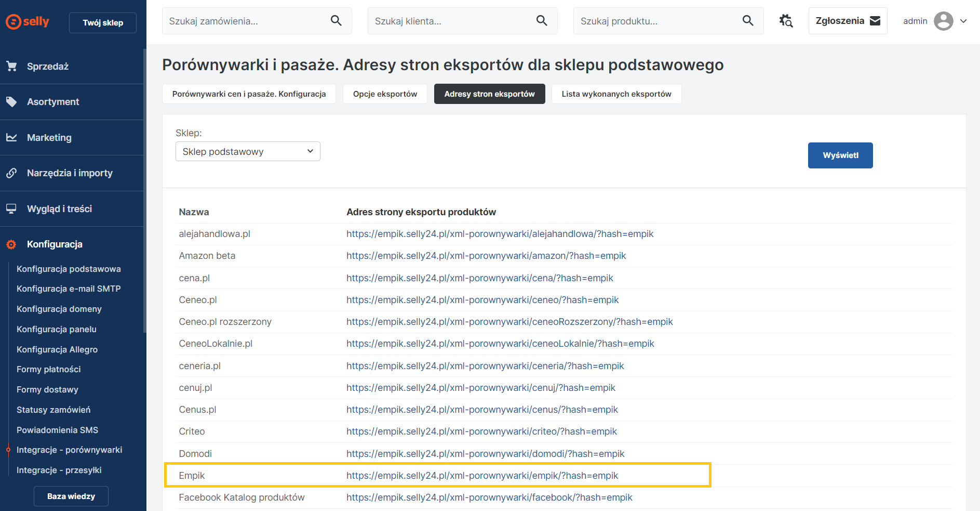This screenshot has height=511, width=980.
Task: Switch to Opcje eksportów tab
Action: click(x=385, y=94)
